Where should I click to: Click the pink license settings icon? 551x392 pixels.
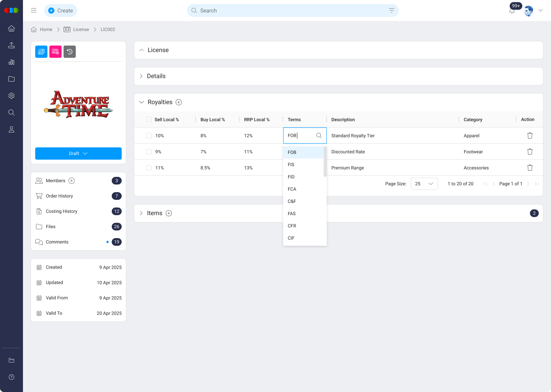tap(55, 52)
